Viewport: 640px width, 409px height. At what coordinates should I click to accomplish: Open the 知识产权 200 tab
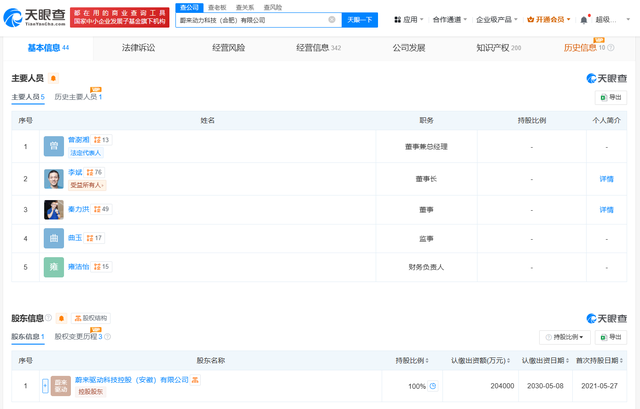coord(498,48)
